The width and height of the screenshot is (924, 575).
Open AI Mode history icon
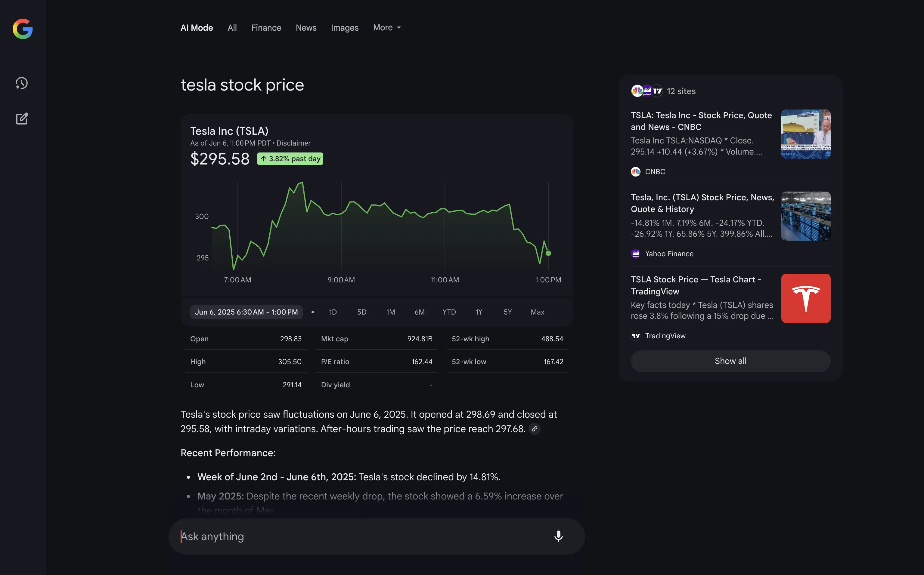(x=22, y=83)
